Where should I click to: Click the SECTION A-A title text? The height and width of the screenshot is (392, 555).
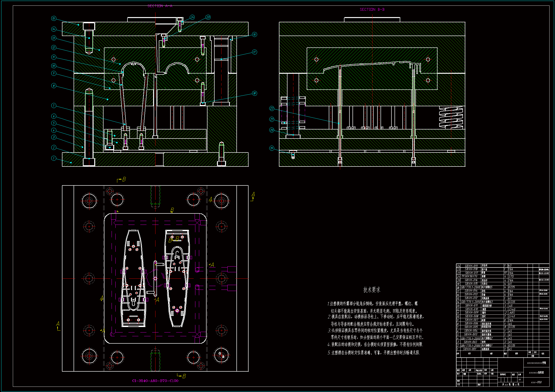point(160,6)
